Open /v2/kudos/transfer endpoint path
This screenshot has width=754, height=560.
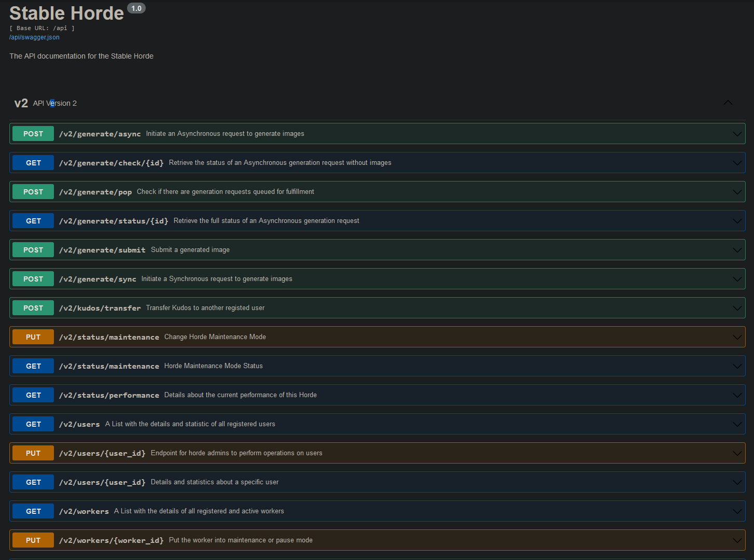tap(100, 308)
